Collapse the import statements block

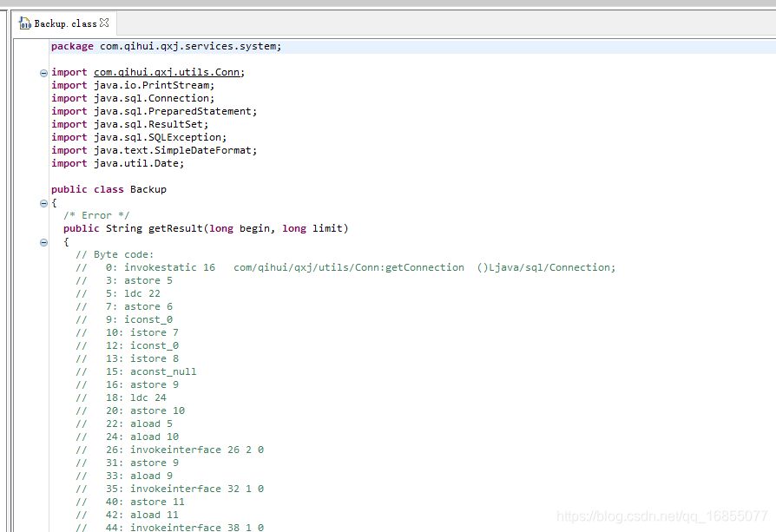pos(43,73)
